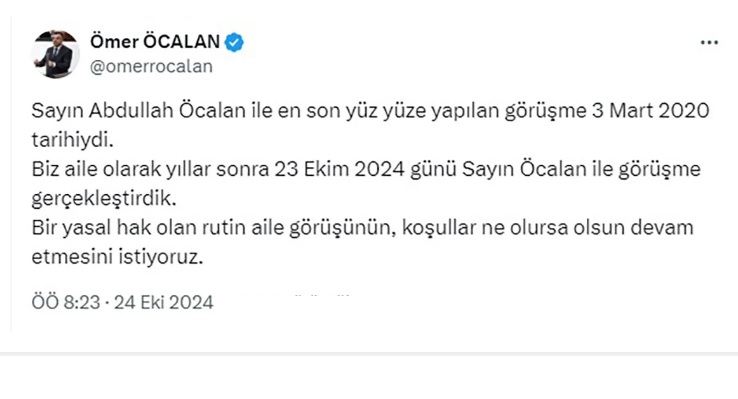Click the line starting 'Bir yasal hak olan'

[362, 228]
